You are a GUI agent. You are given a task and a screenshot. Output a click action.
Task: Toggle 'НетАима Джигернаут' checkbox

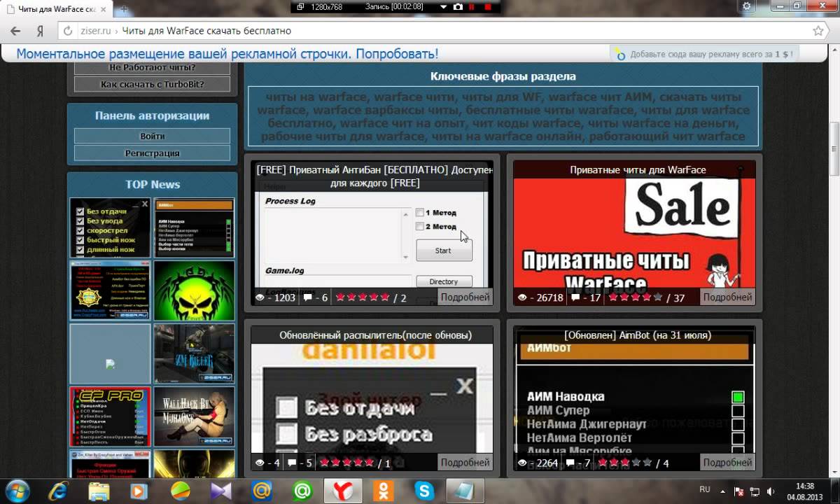tap(738, 425)
